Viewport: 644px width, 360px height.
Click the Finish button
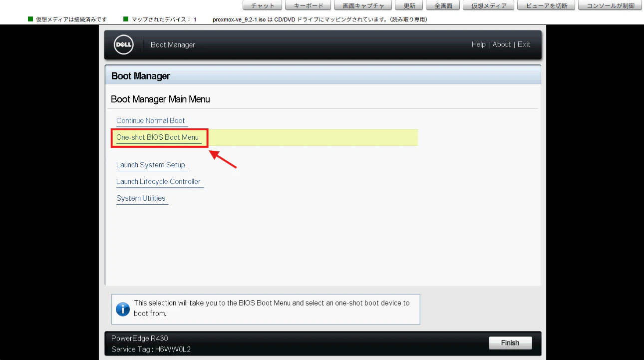[510, 343]
